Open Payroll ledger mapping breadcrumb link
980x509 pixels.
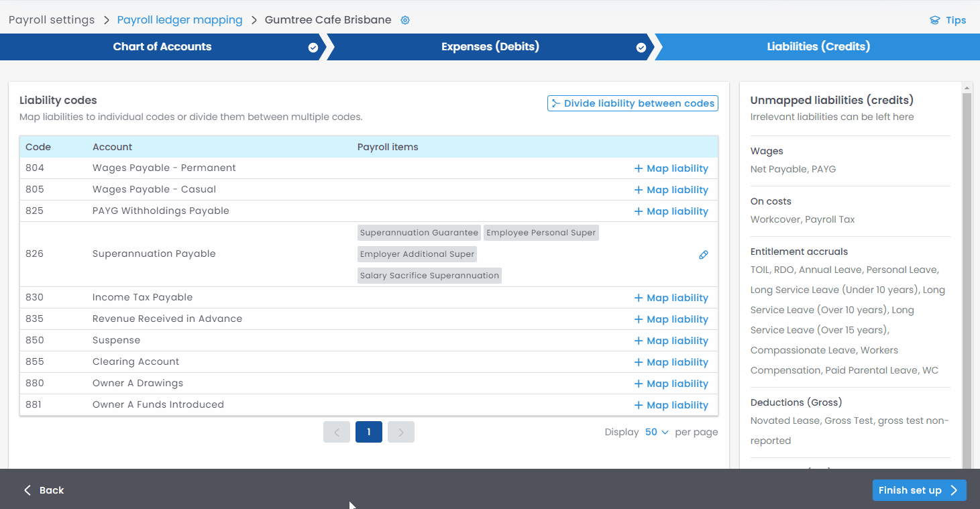pyautogui.click(x=180, y=20)
